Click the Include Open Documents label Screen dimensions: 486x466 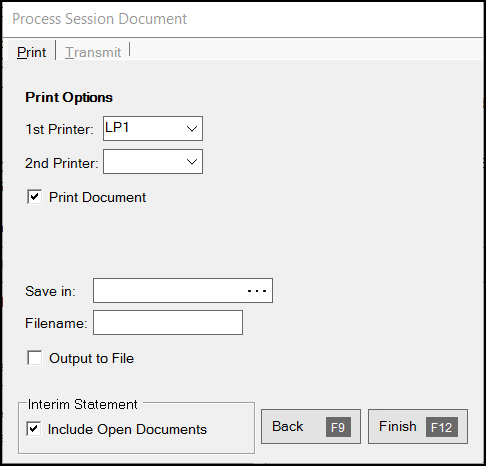pos(127,429)
